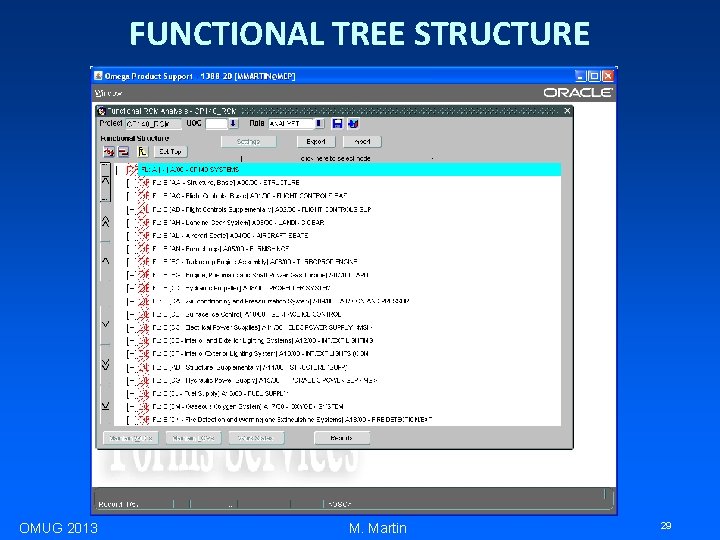
Task: Close the Functional RCM Analysis inner window
Action: (567, 111)
